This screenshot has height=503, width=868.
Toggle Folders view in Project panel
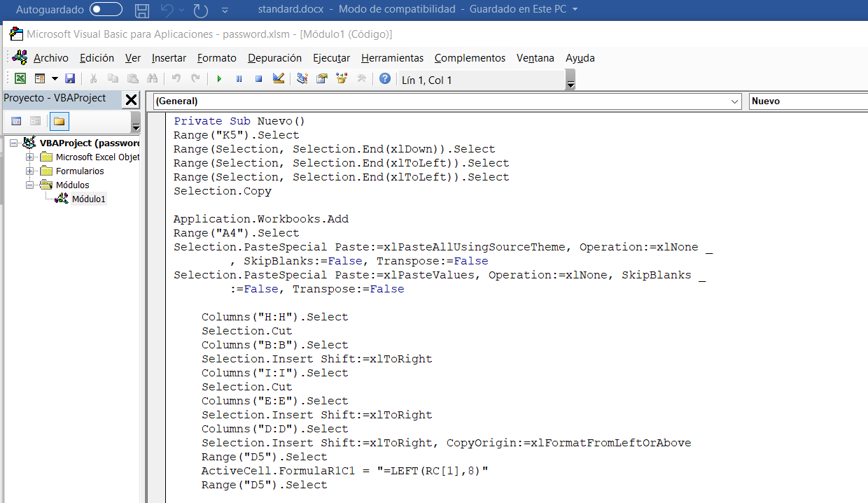pyautogui.click(x=59, y=121)
